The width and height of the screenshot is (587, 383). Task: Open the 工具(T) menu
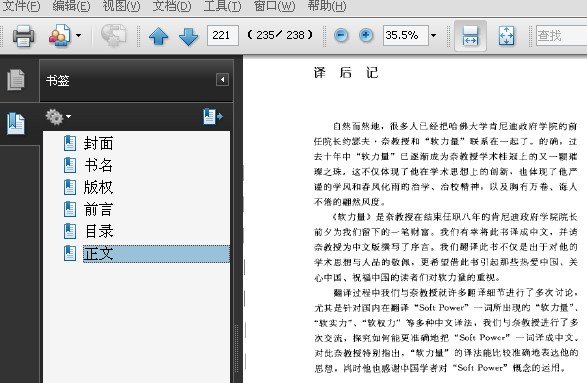pos(222,6)
